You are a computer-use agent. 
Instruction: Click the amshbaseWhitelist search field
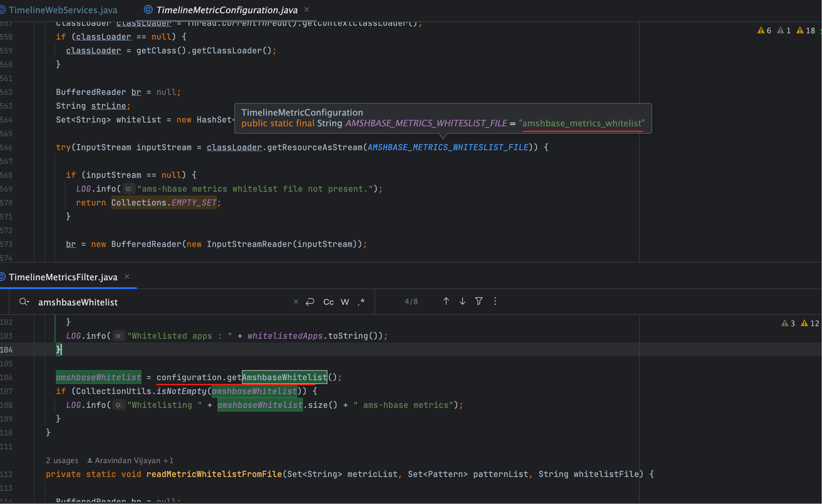point(163,302)
